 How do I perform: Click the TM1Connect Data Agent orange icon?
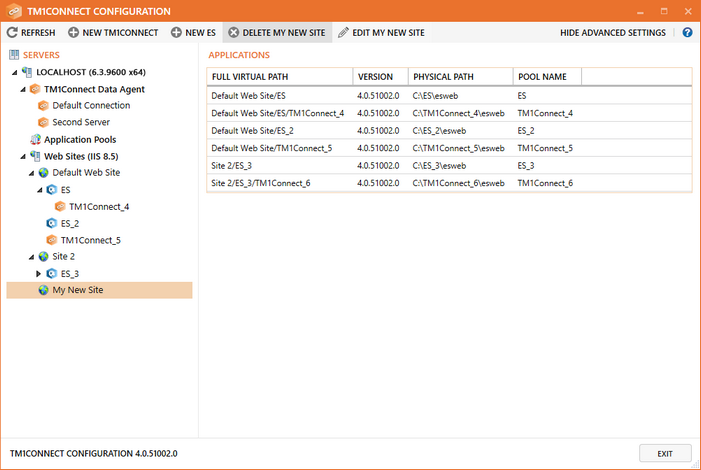[x=35, y=89]
